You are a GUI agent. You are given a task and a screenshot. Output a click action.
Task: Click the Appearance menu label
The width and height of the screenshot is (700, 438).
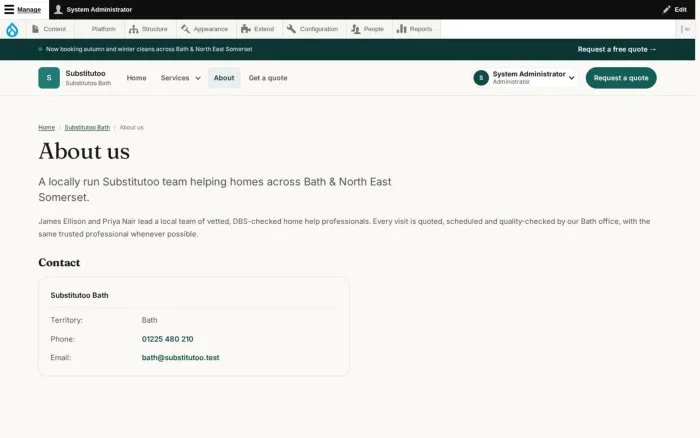point(211,29)
